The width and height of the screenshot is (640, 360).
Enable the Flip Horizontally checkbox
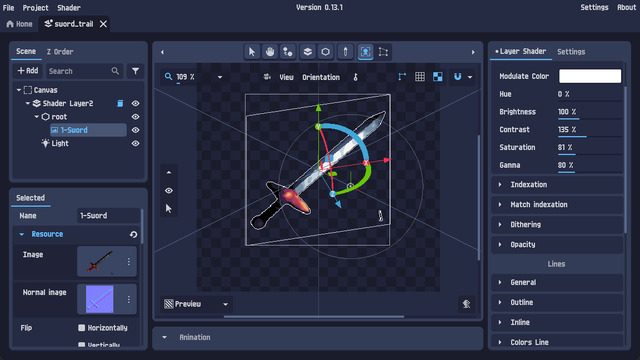[x=82, y=328]
